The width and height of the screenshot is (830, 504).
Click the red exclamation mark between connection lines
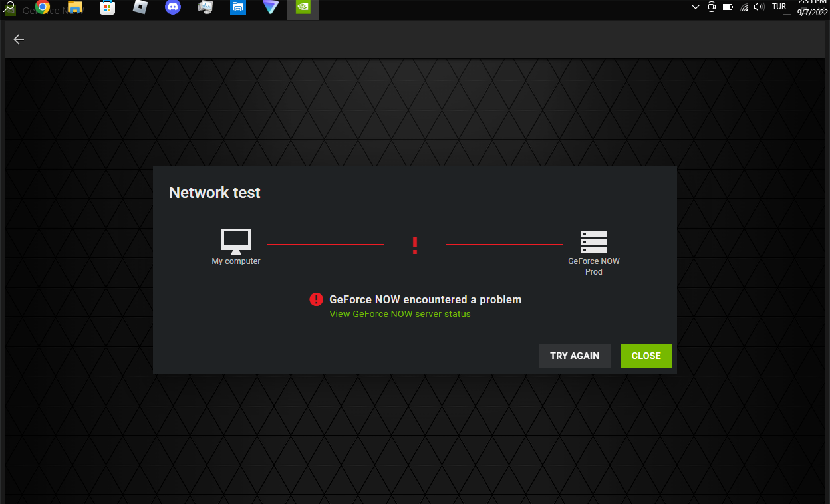(x=415, y=245)
